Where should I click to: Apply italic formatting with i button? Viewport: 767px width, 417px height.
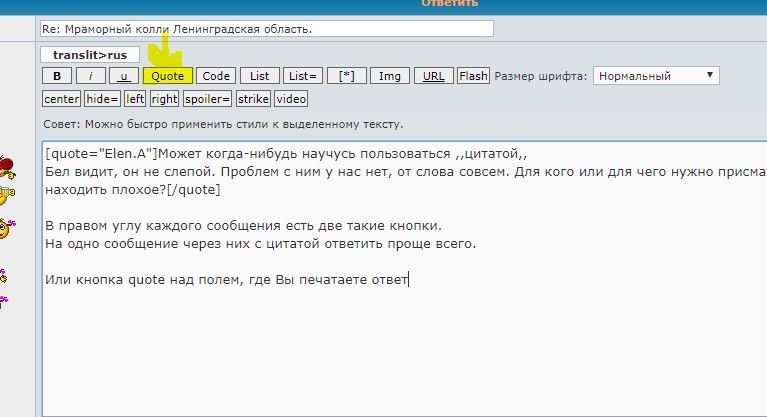[x=90, y=76]
